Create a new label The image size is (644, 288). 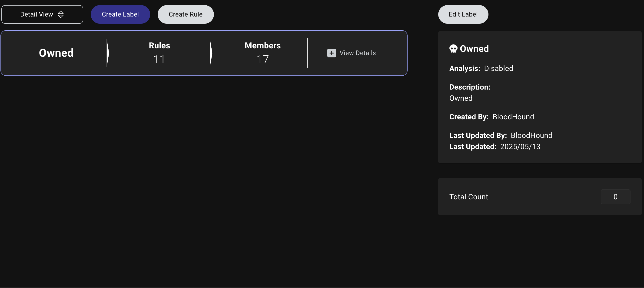pyautogui.click(x=120, y=14)
